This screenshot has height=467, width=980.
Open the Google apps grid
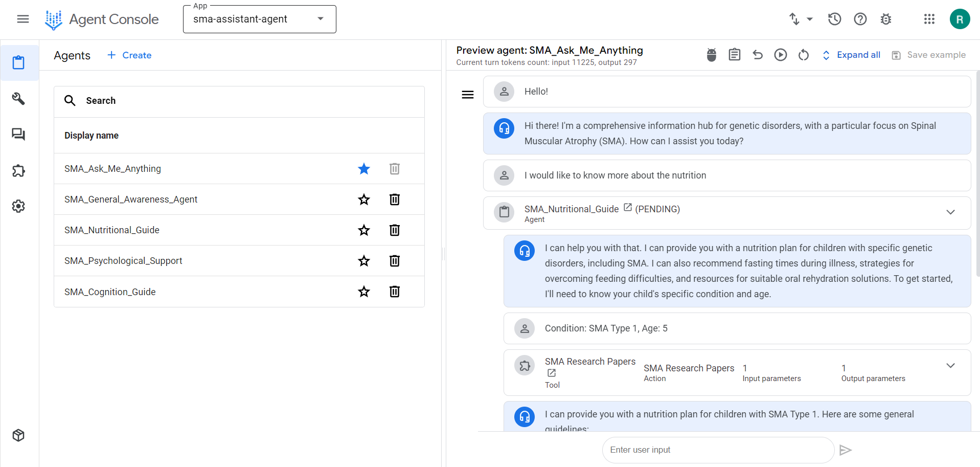pyautogui.click(x=929, y=19)
